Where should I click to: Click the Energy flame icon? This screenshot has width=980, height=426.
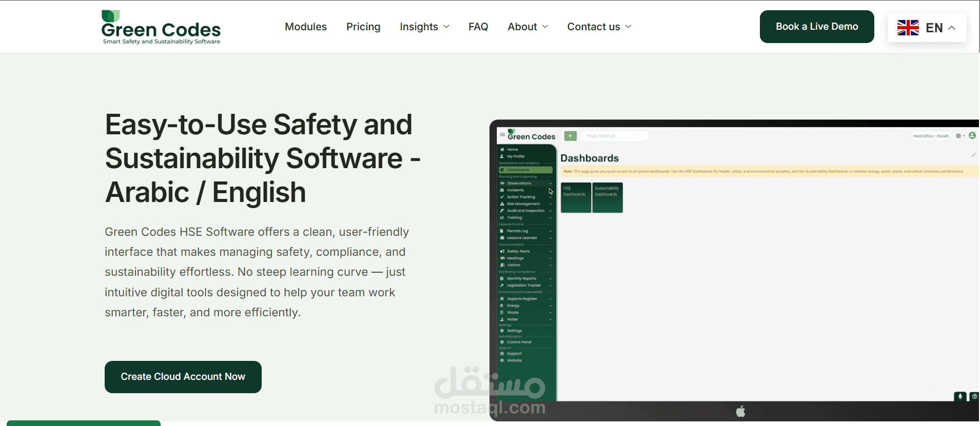point(502,306)
